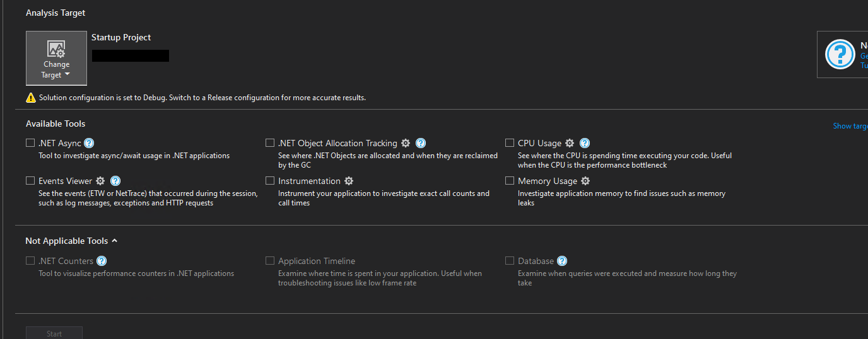Click the Change Target image gear icon
This screenshot has width=868, height=339.
[x=56, y=49]
